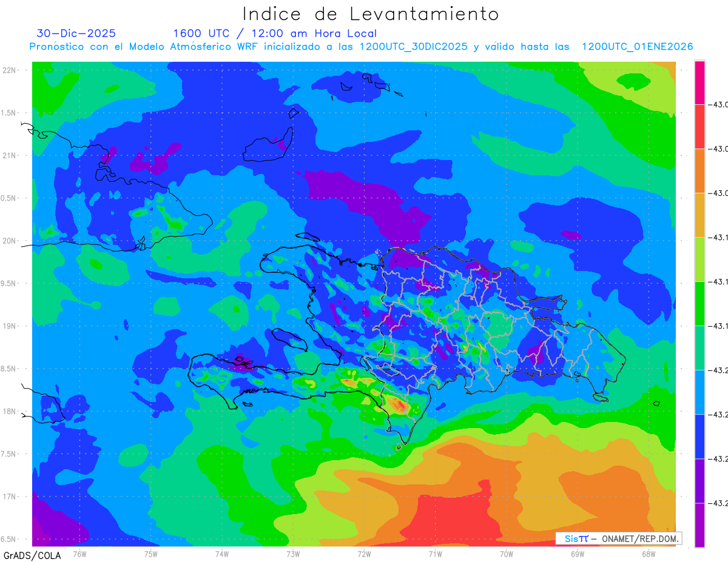Click the teal green legend swatch

click(699, 348)
